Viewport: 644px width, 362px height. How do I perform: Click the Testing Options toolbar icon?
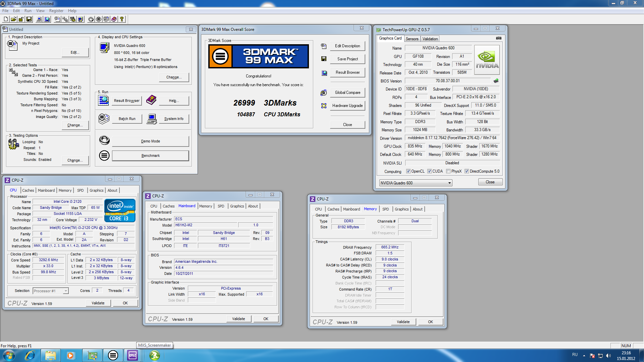pos(73,19)
